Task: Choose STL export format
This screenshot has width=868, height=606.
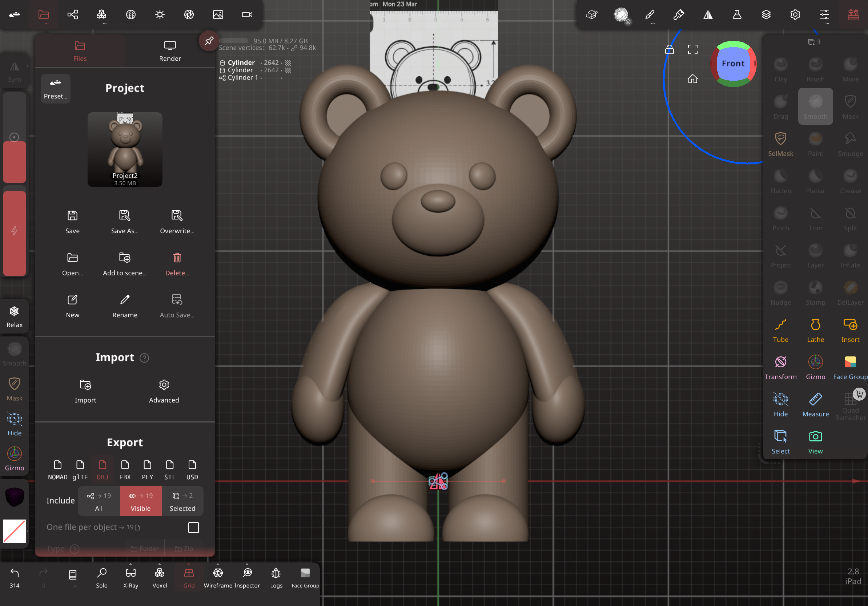Action: pyautogui.click(x=169, y=470)
